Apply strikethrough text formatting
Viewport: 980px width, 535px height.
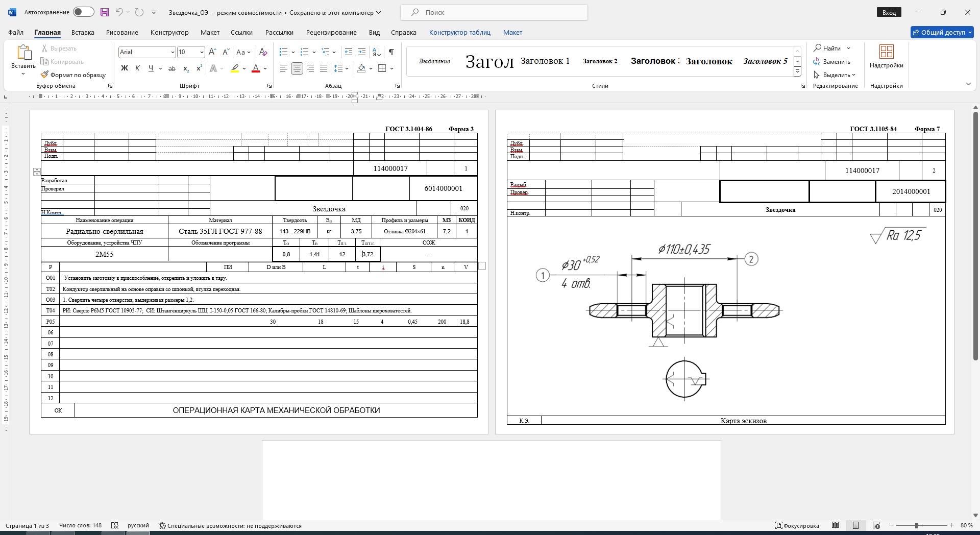click(172, 68)
